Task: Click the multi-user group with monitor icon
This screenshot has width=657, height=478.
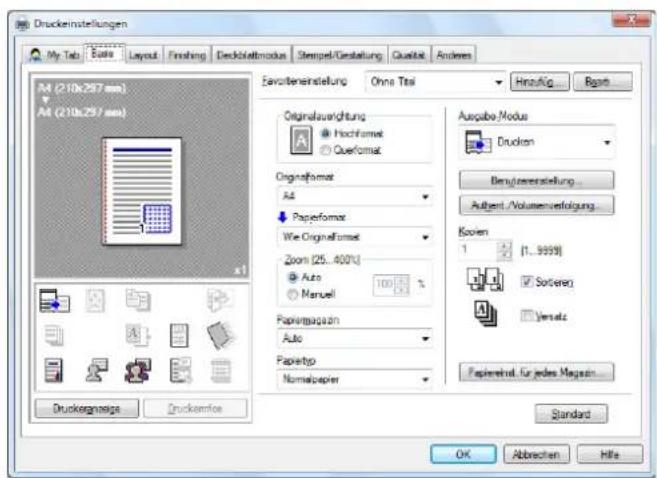Action: 138,370
